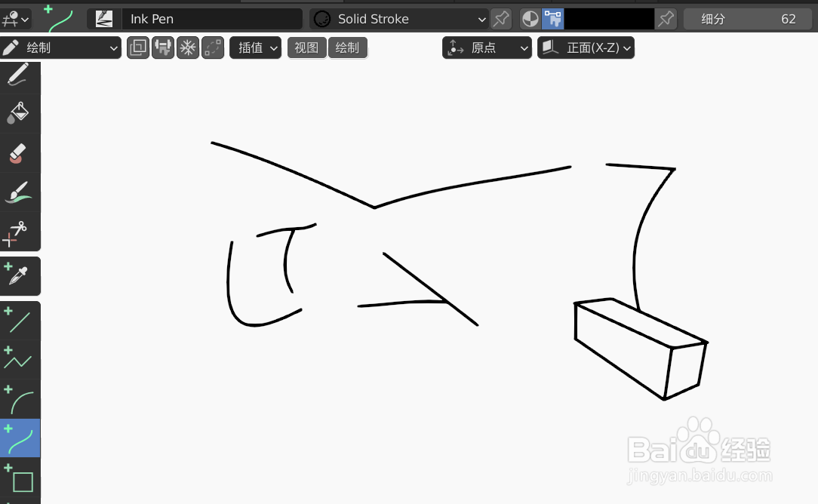Screen dimensions: 818x504
Task: Open the 视图 menu
Action: click(306, 48)
